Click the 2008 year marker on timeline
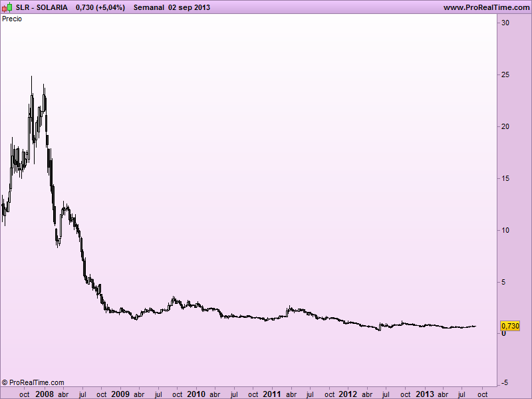 [x=45, y=394]
